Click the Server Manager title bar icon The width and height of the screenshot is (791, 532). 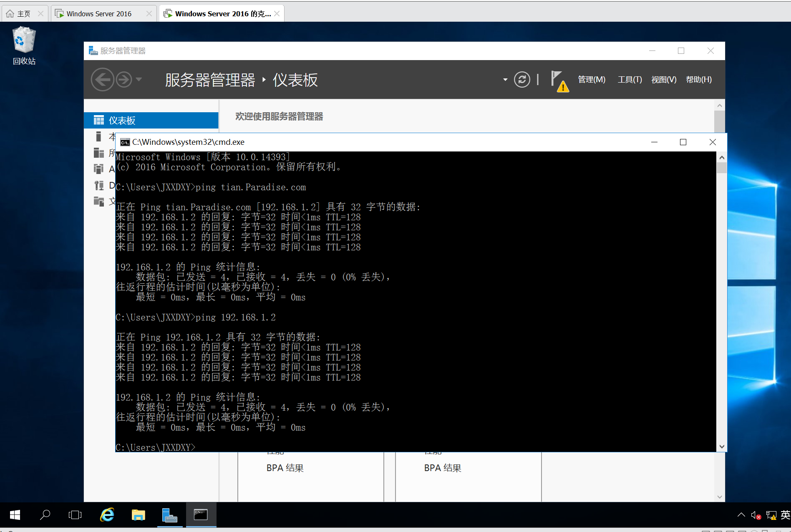click(x=93, y=50)
